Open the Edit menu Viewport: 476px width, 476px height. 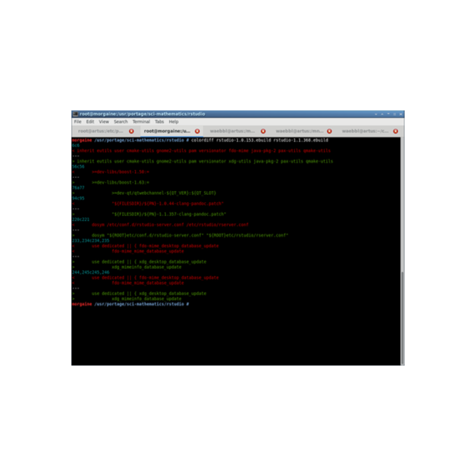(90, 122)
